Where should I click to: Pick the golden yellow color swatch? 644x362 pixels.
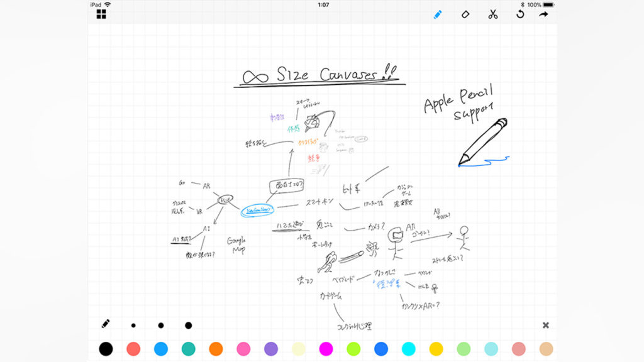pyautogui.click(x=436, y=349)
